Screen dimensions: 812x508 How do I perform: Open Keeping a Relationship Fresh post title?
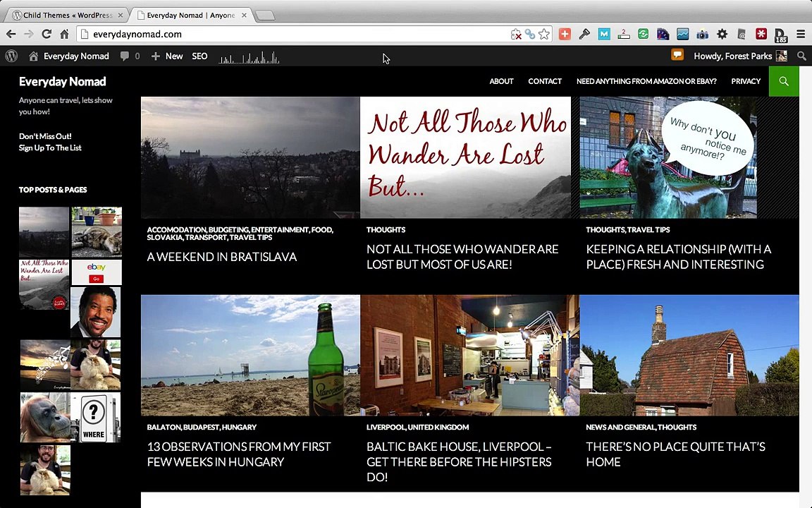(x=678, y=257)
